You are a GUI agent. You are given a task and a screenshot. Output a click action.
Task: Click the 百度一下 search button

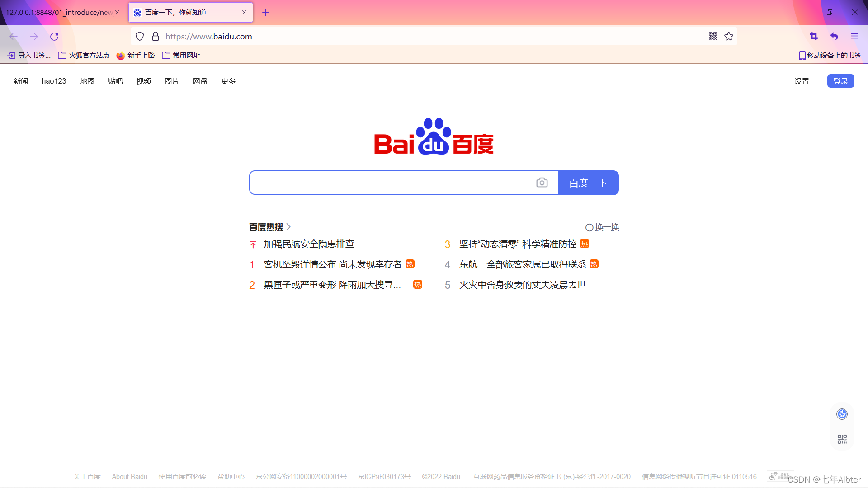[x=588, y=183]
